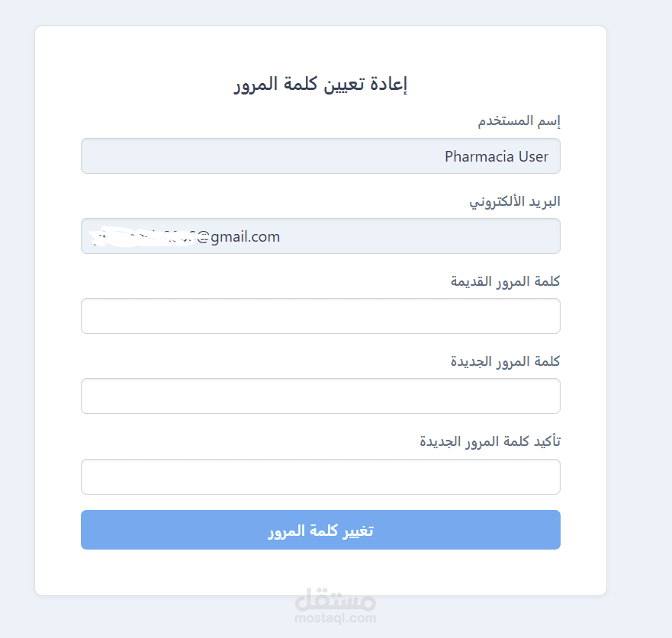Click the disabled email input field
This screenshot has height=638, width=672.
pos(381,236)
